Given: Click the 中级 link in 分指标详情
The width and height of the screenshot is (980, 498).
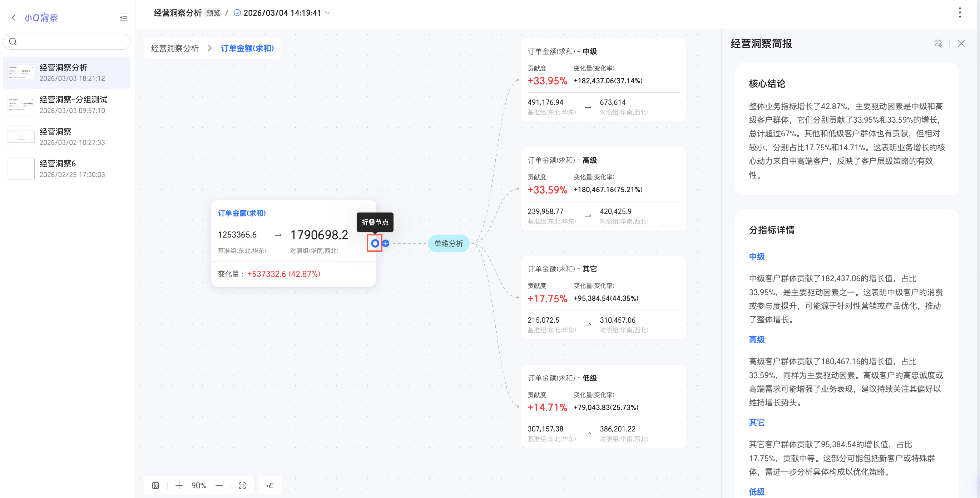Looking at the screenshot, I should 757,256.
